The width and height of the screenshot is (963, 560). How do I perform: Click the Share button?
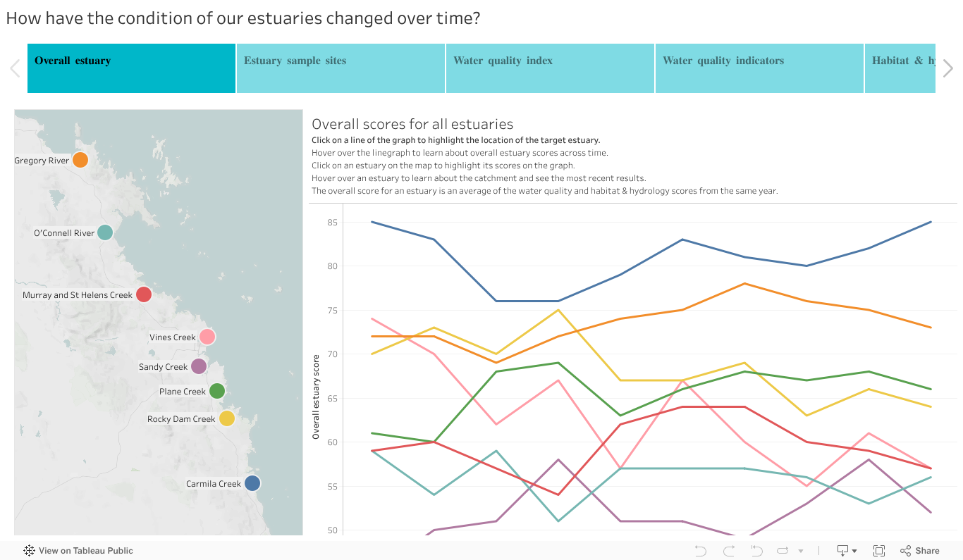(x=920, y=551)
